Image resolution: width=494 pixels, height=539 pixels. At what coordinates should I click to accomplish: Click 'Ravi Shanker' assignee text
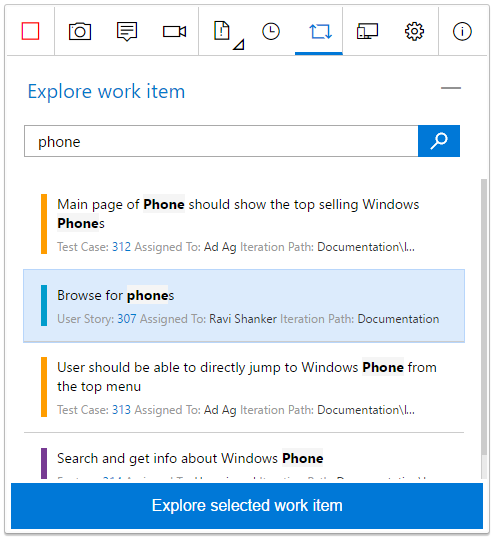[x=243, y=319]
